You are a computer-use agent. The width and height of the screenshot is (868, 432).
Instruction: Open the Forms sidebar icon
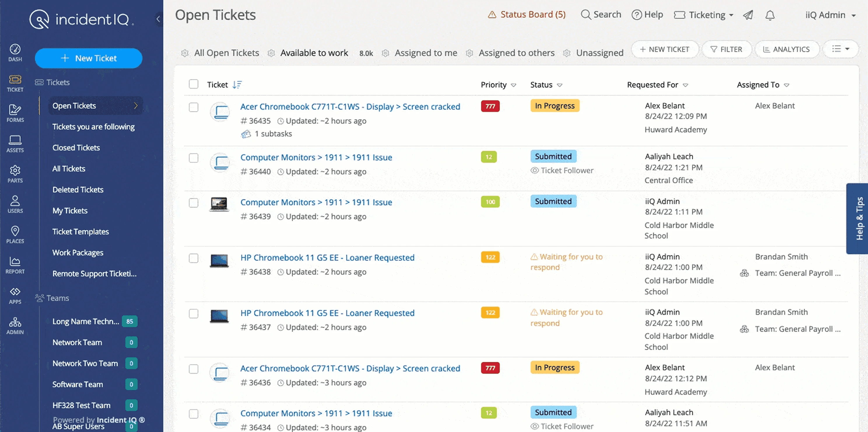[15, 114]
